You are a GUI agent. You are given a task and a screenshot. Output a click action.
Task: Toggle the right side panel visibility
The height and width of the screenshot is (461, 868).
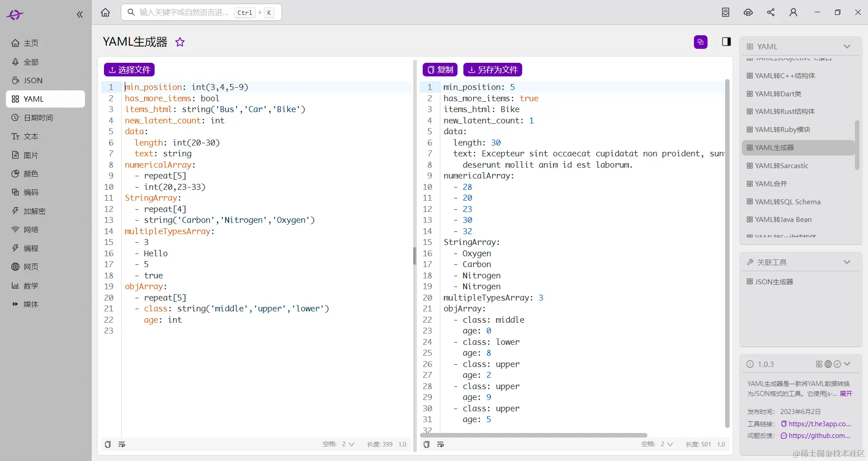(726, 42)
